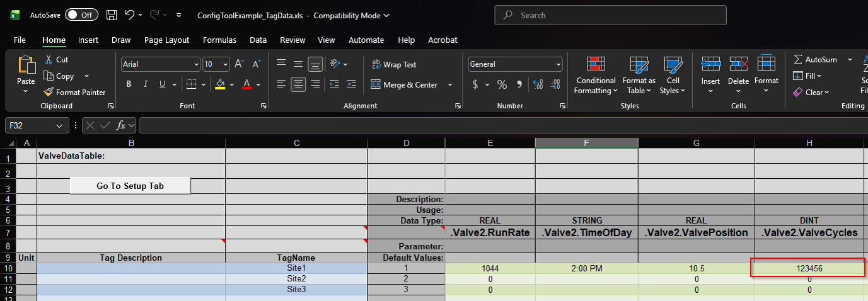Click the Increase Decimal icon
868x301 pixels.
point(538,84)
